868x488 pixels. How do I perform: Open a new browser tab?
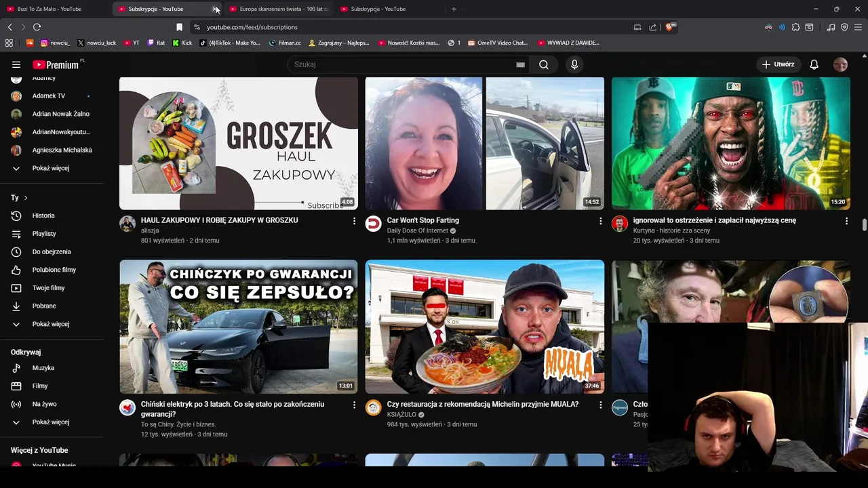[454, 9]
